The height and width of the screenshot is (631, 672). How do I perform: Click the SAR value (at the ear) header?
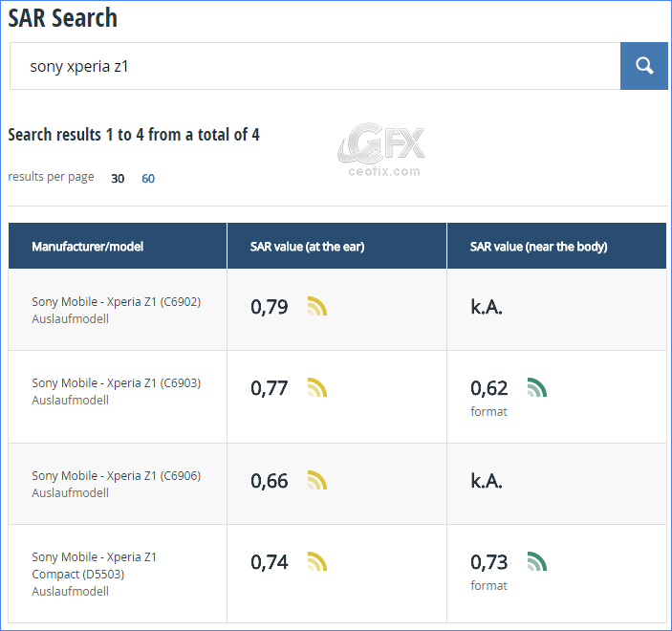click(x=336, y=246)
